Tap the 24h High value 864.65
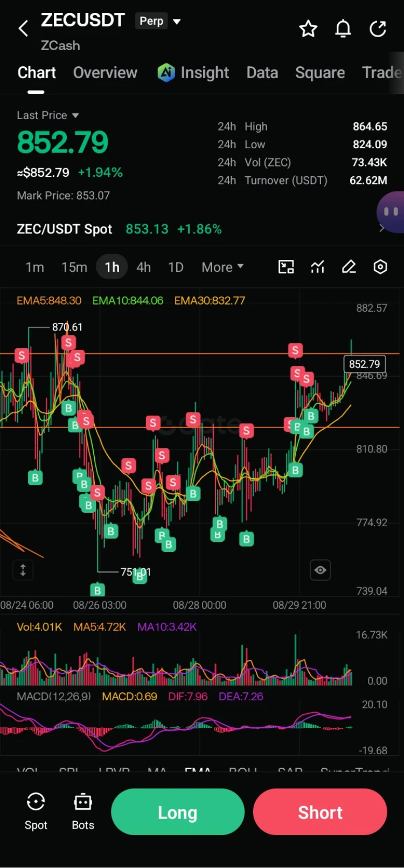 (370, 126)
